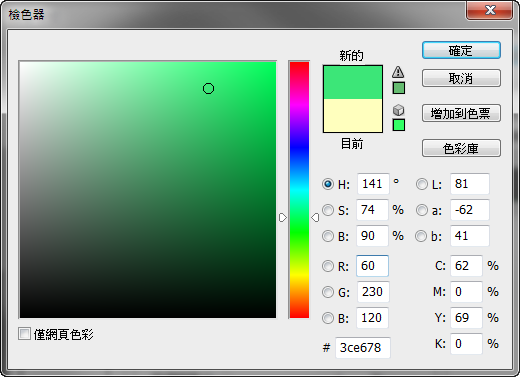Open the 色彩庫 color libraries button

pos(461,148)
